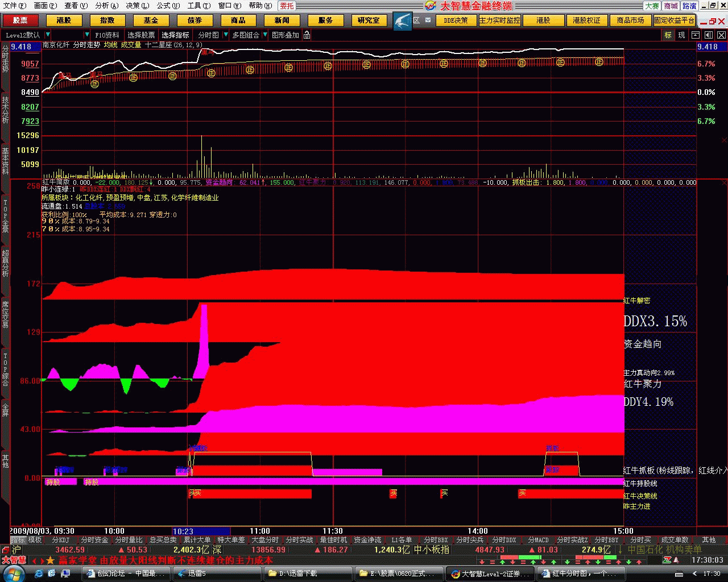728x582 pixels.
Task: Select the 大盘分时 indicator tab
Action: 265,540
